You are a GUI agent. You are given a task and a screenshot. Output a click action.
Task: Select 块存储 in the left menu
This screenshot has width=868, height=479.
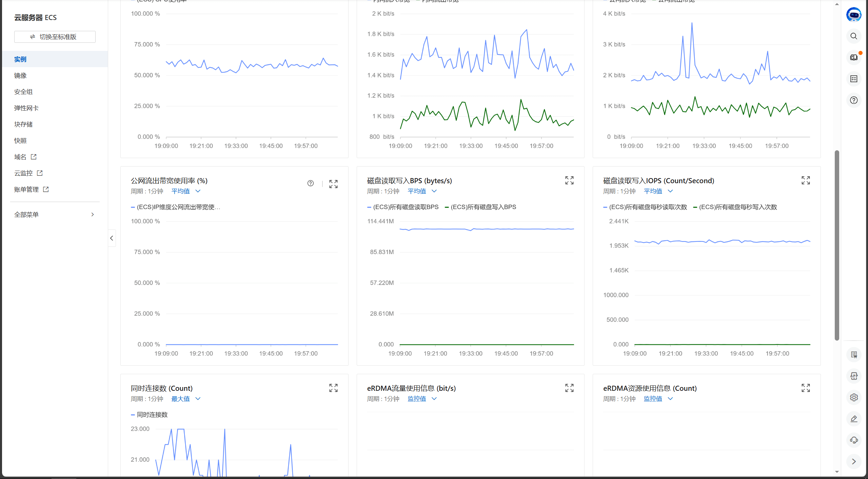[23, 124]
